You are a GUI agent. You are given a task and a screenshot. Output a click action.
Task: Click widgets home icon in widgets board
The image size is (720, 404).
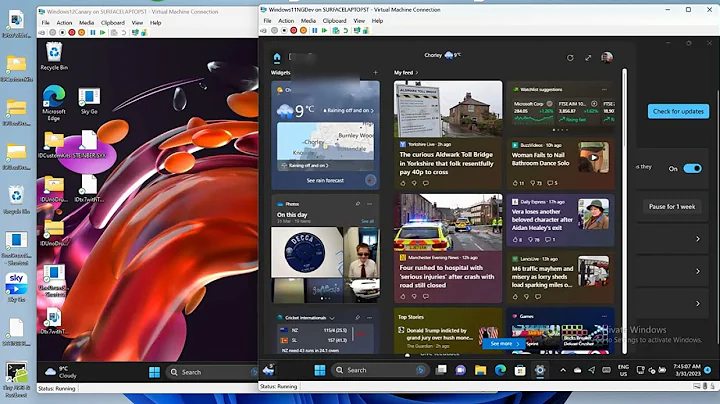pos(277,57)
